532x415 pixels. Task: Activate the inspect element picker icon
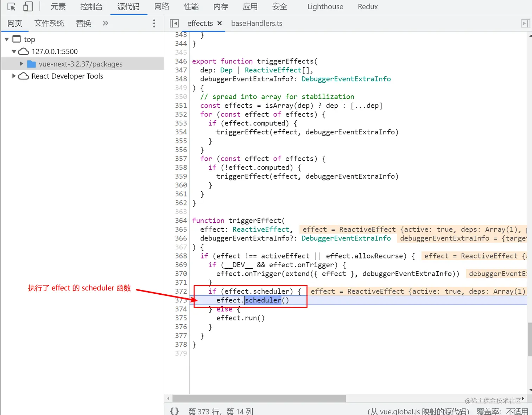click(11, 7)
